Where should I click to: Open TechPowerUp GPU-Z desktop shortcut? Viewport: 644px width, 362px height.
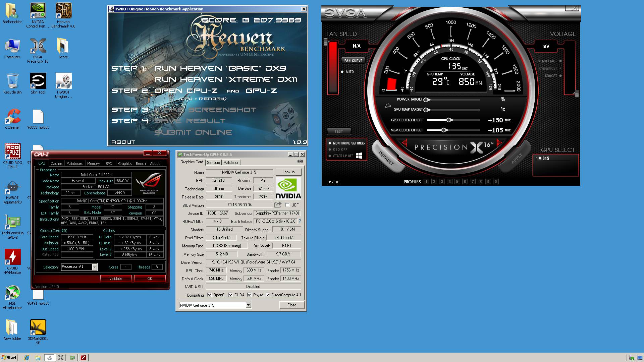coord(12,227)
